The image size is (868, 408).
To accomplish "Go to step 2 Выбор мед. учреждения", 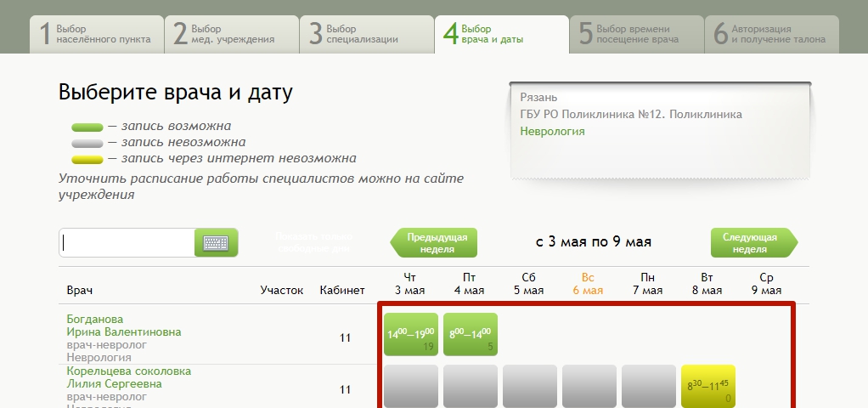I will [232, 34].
